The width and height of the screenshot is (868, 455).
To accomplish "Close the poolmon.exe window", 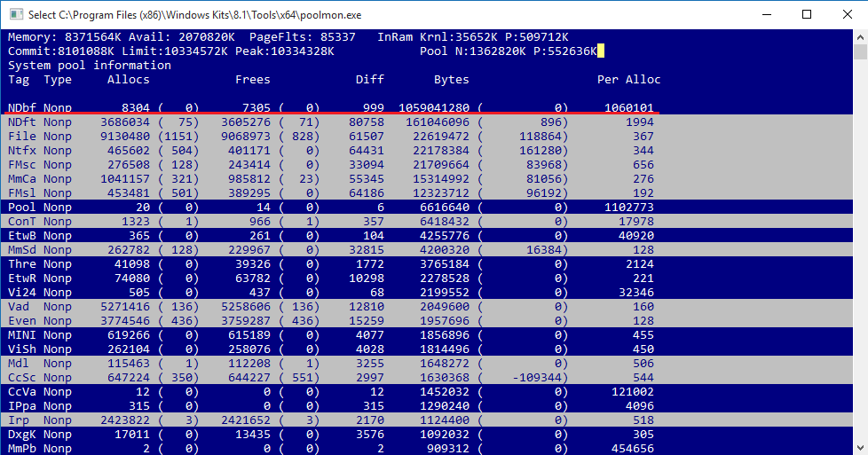I will pyautogui.click(x=847, y=14).
